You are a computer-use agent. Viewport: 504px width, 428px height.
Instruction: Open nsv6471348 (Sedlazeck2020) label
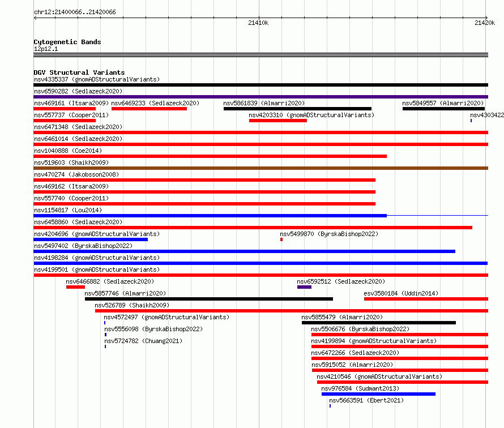pyautogui.click(x=78, y=127)
